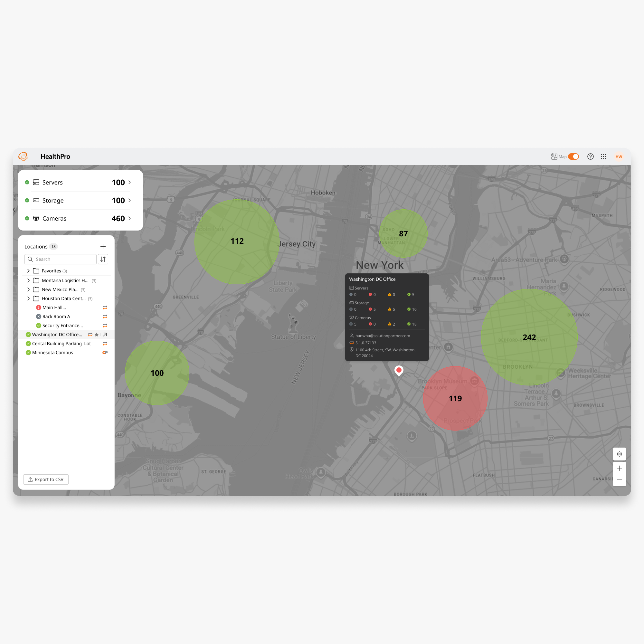
Task: Open Washington DC Office via its arrow icon
Action: [x=105, y=334]
